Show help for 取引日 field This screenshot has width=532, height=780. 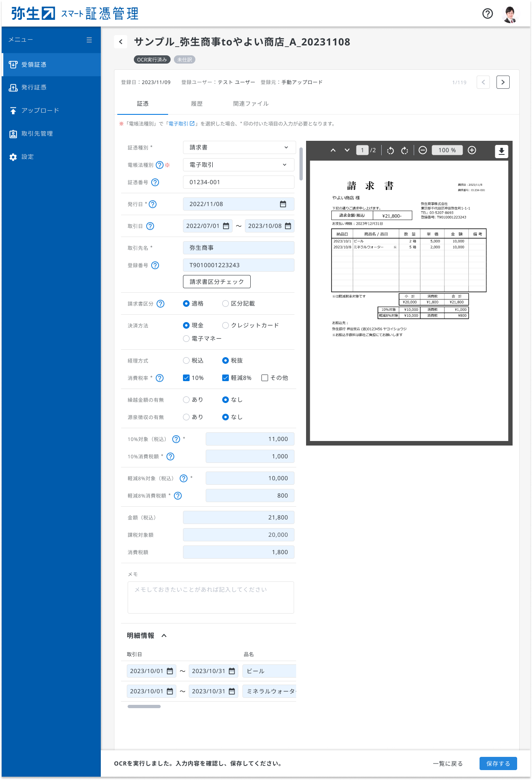150,226
